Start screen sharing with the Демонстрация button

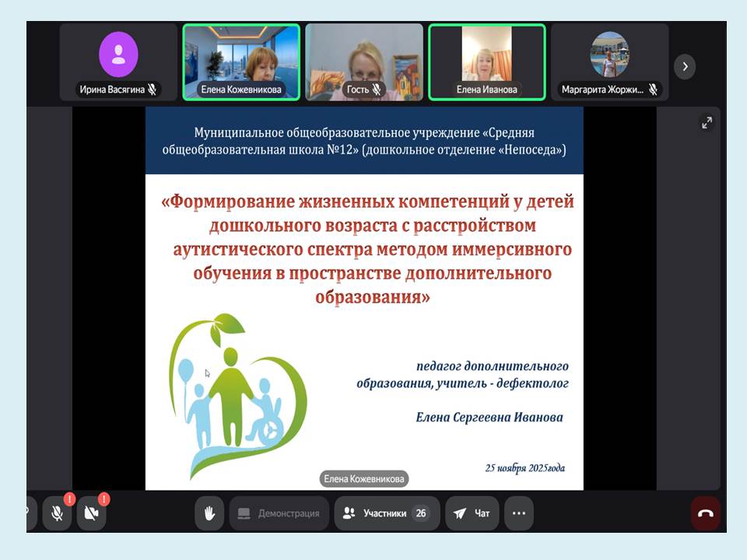279,513
